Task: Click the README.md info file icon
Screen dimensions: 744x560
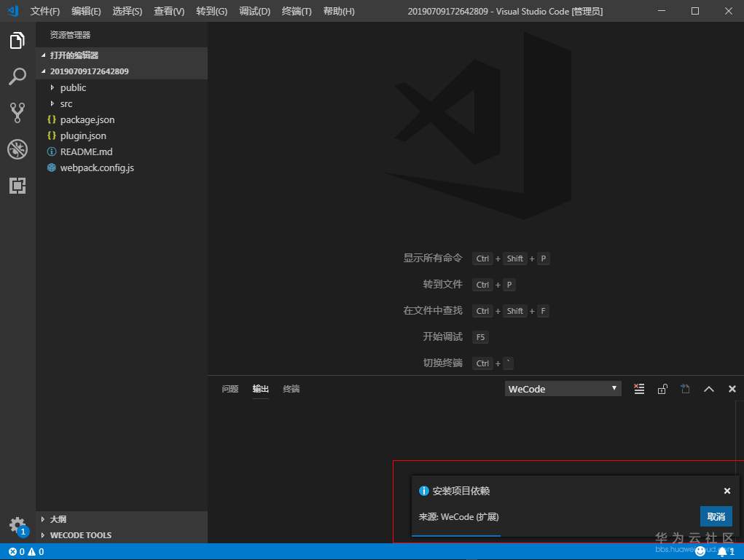Action: (52, 151)
